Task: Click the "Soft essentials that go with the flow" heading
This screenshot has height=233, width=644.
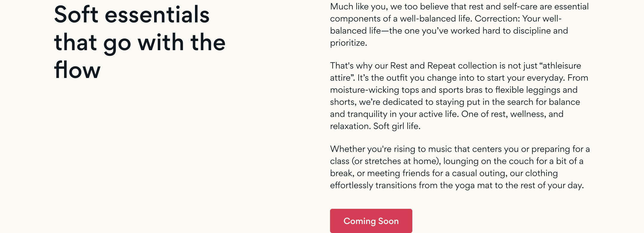Action: click(140, 42)
